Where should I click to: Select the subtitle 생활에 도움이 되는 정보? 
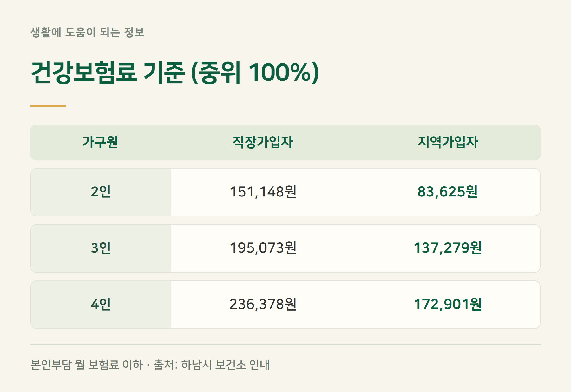tap(88, 32)
